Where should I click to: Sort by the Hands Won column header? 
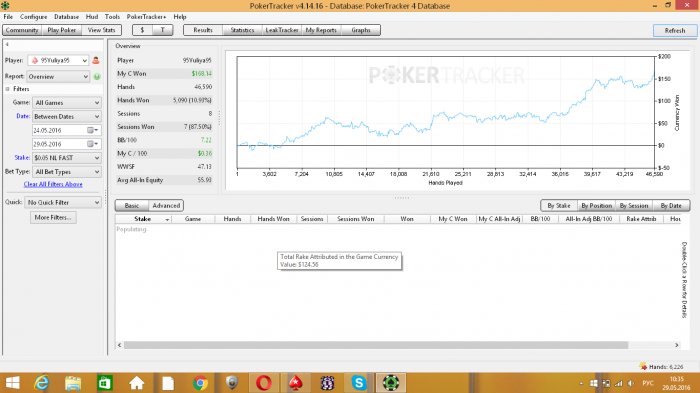click(273, 219)
